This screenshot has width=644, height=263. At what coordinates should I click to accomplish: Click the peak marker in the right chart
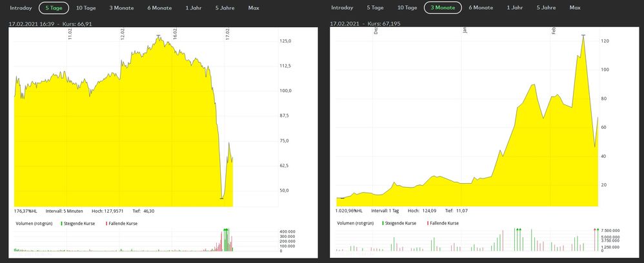583,35
